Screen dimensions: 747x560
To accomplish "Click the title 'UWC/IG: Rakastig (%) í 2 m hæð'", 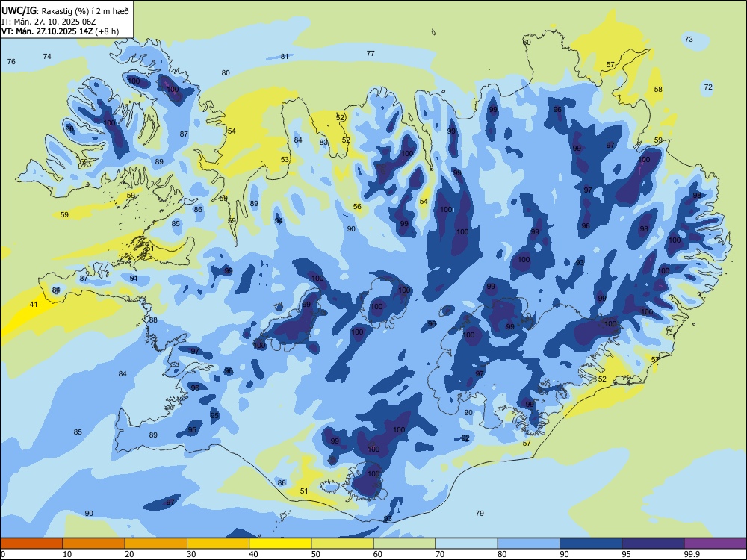I will coord(65,10).
